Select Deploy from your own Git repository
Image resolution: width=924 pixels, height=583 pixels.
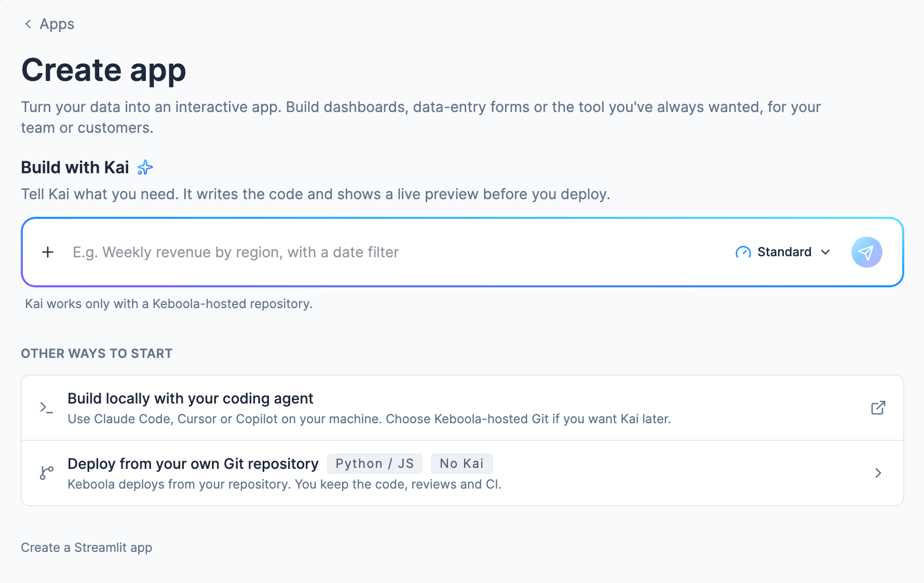(x=462, y=473)
